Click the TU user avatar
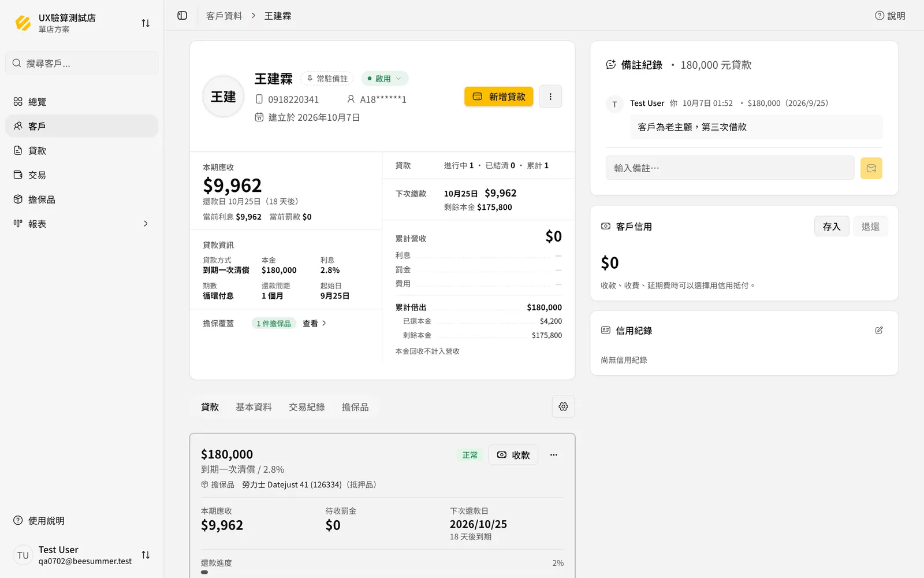924x578 pixels. pos(23,555)
